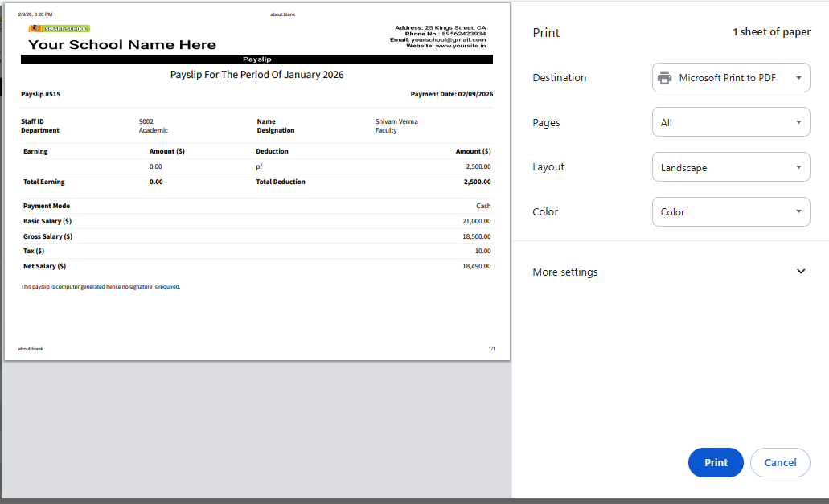
Task: Open the Destination dropdown
Action: click(x=729, y=77)
